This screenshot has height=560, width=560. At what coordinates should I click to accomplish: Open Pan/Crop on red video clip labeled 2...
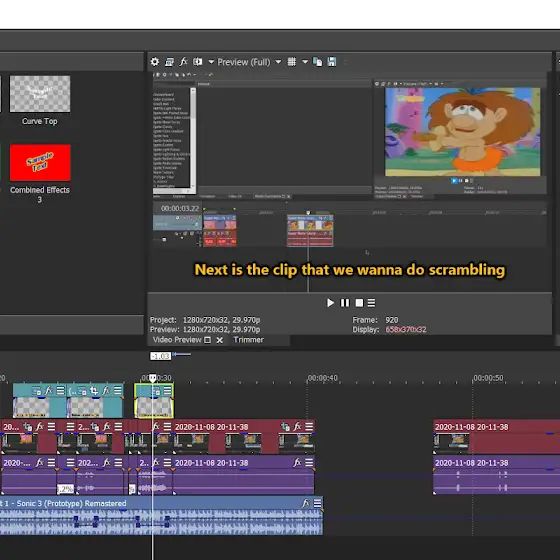pos(95,426)
